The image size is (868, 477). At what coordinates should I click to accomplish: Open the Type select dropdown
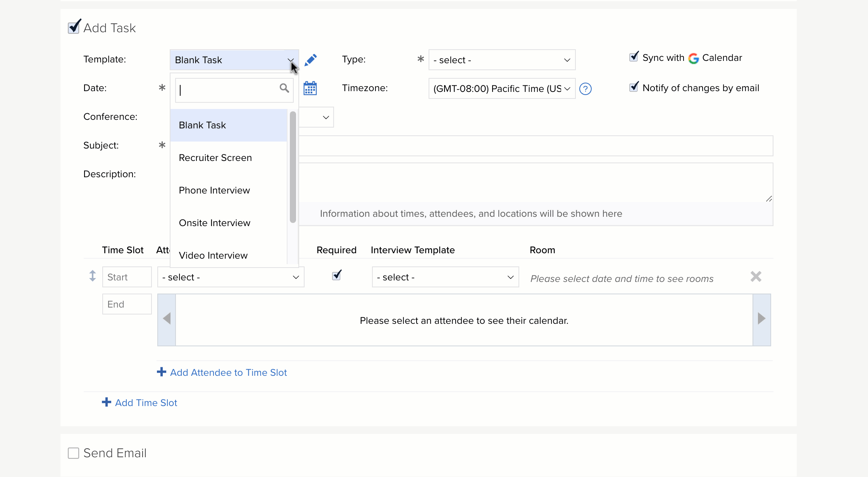coord(502,60)
